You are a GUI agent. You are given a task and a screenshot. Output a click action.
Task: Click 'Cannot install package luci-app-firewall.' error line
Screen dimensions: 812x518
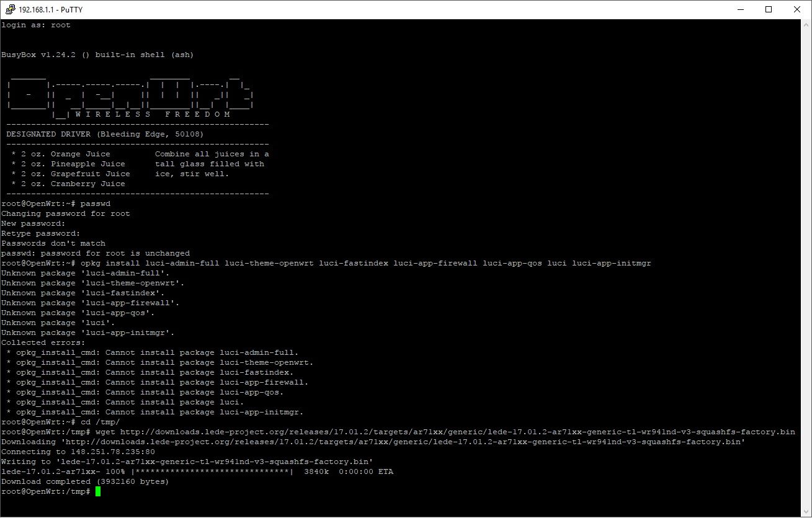[x=158, y=383]
